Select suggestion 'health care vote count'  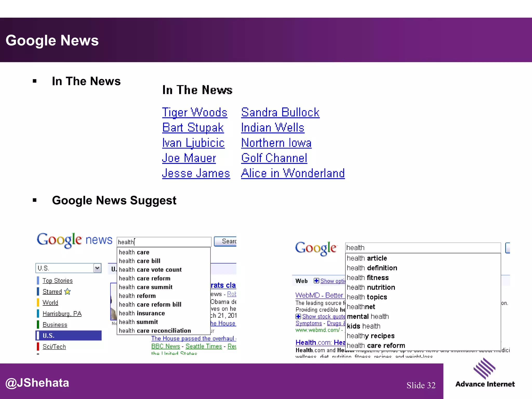pos(164,270)
